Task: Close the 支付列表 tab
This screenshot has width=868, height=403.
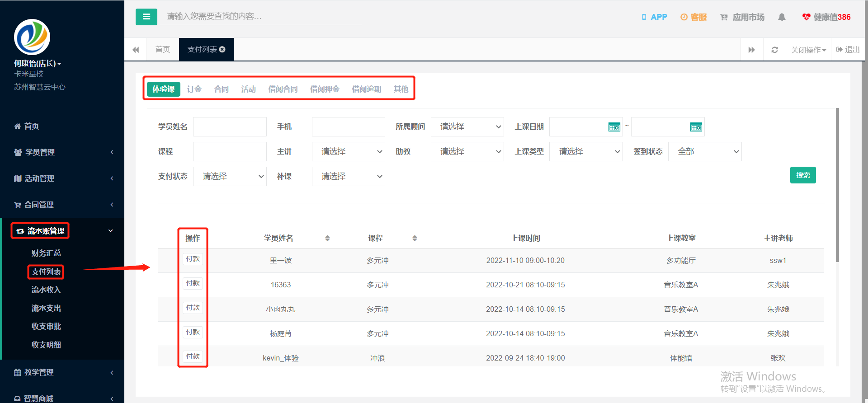Action: pyautogui.click(x=222, y=49)
